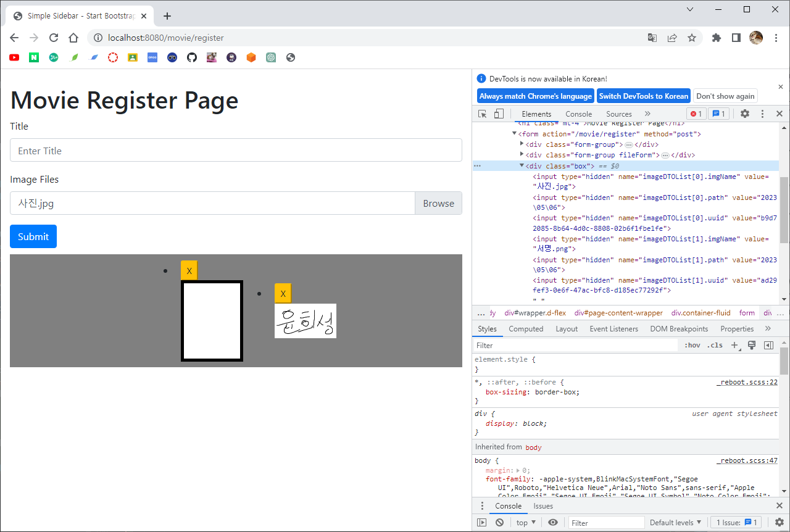Open the Sources tab
The height and width of the screenshot is (532, 790).
(618, 114)
